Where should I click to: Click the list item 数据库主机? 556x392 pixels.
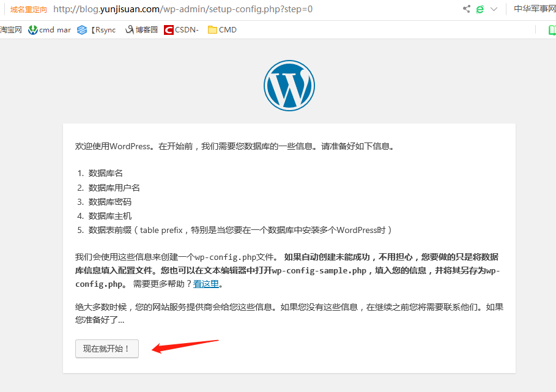click(x=109, y=216)
